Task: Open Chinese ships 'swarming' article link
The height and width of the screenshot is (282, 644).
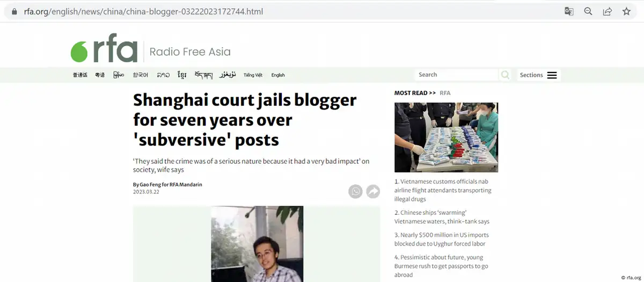Action: click(x=442, y=217)
